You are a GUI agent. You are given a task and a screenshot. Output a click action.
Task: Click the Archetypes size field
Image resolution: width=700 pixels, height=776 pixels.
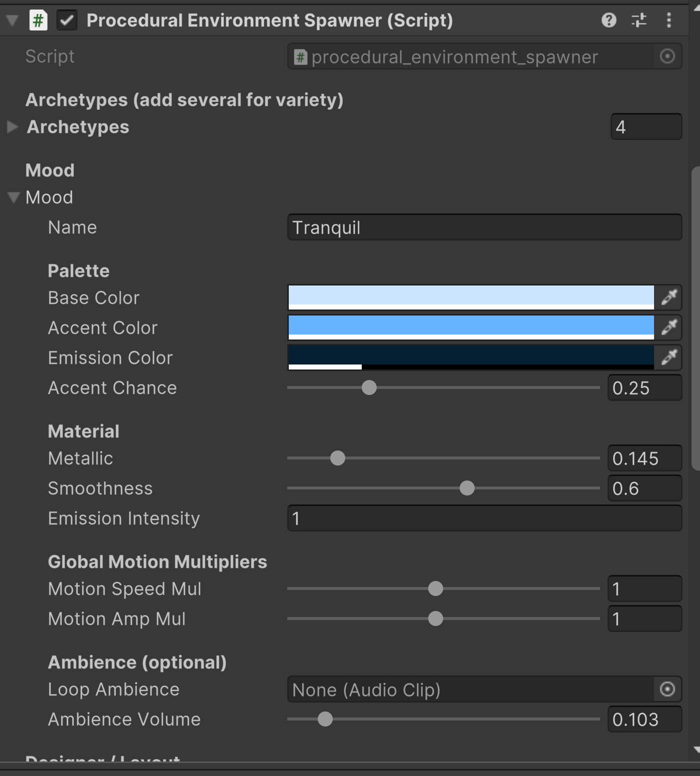pyautogui.click(x=646, y=127)
